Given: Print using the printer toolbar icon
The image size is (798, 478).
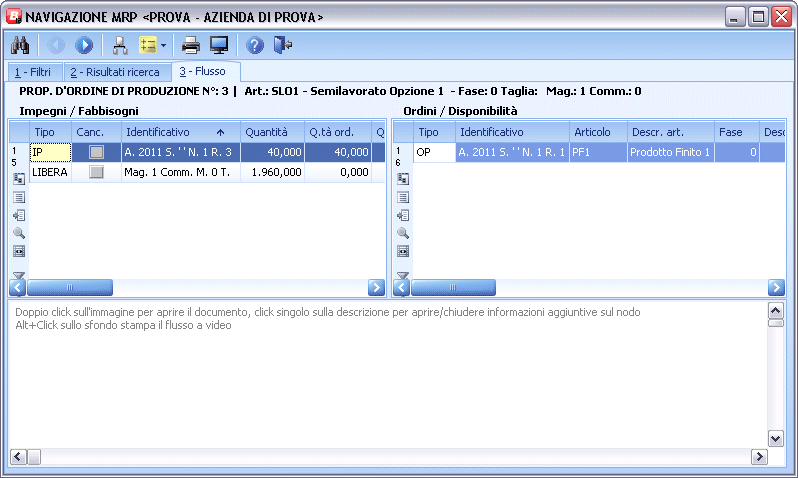Looking at the screenshot, I should (191, 45).
